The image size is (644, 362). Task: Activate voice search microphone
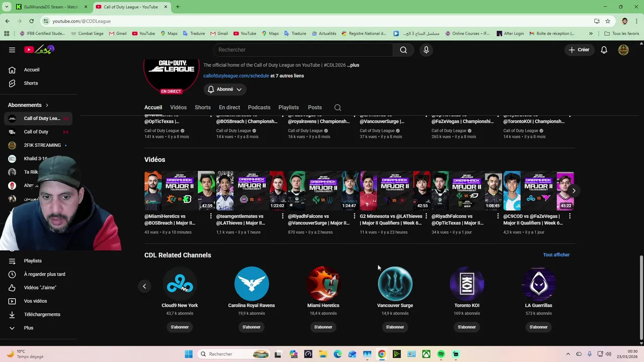[426, 50]
